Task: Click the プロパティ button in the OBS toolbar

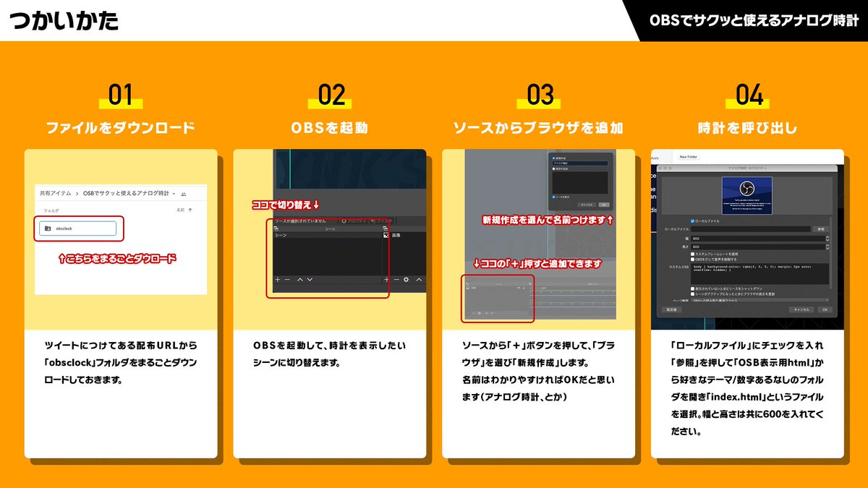Action: pos(354,221)
